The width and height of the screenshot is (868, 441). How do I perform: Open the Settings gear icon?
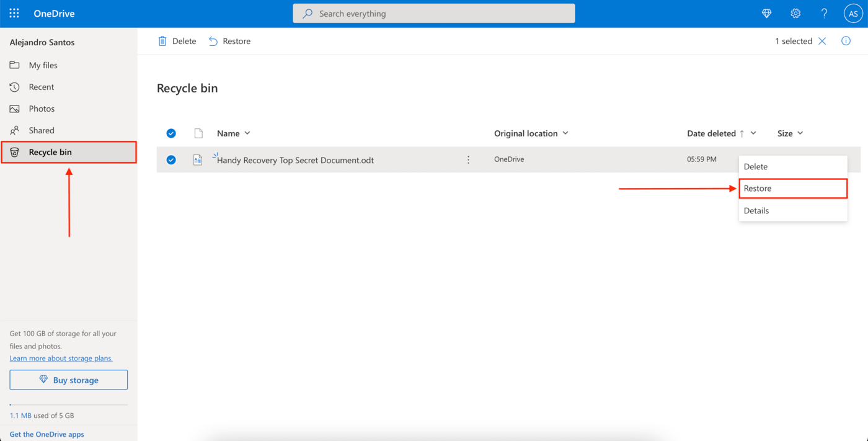[795, 14]
